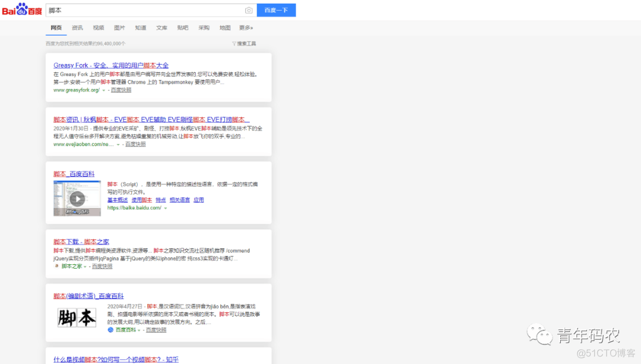Screen dimensions: 641x364
Task: Click the Baidu logo
Action: [22, 9]
